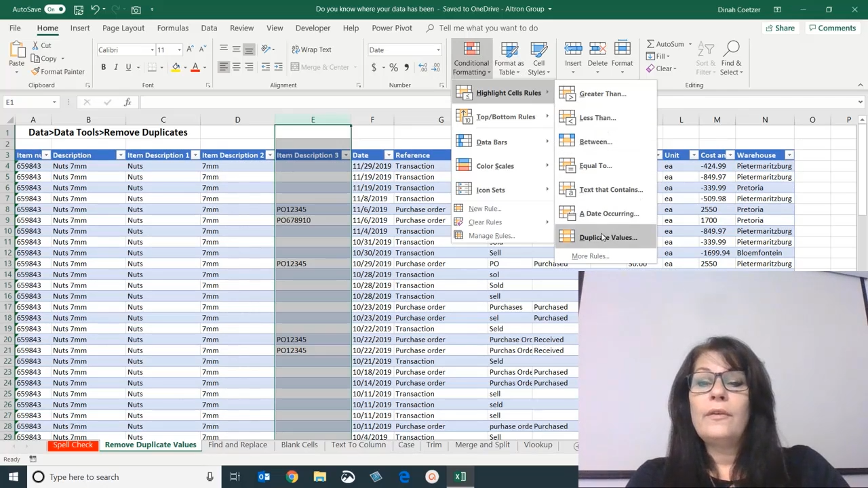
Task: Click the Share button
Action: [780, 28]
